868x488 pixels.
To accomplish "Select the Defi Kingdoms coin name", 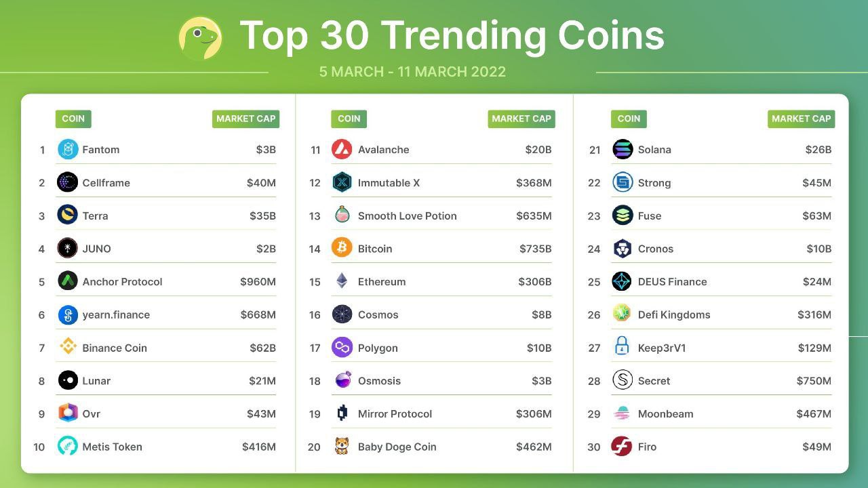I will [x=673, y=314].
